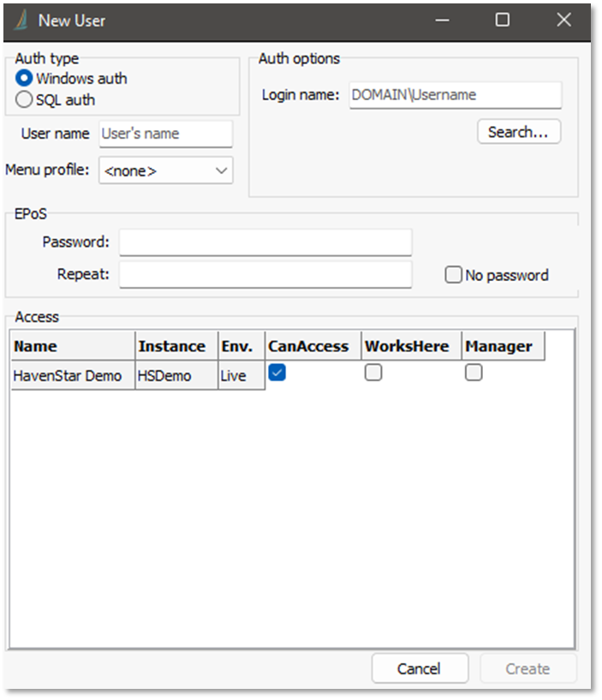Click the EPoS Password field
This screenshot has height=700, width=602.
click(265, 242)
